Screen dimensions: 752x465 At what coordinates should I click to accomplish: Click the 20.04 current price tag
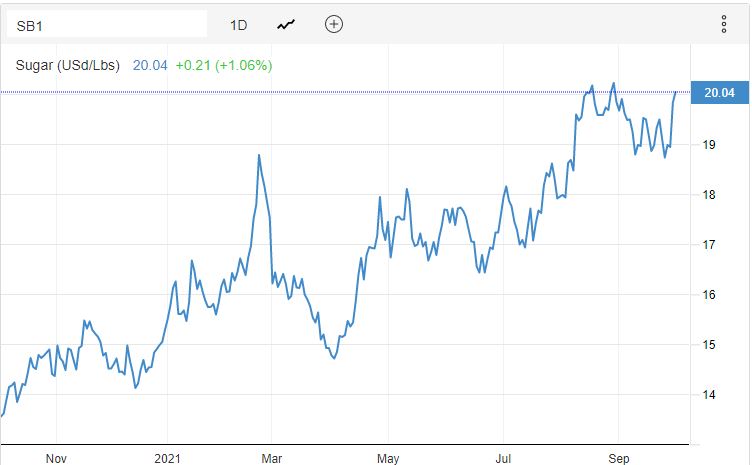pos(719,93)
